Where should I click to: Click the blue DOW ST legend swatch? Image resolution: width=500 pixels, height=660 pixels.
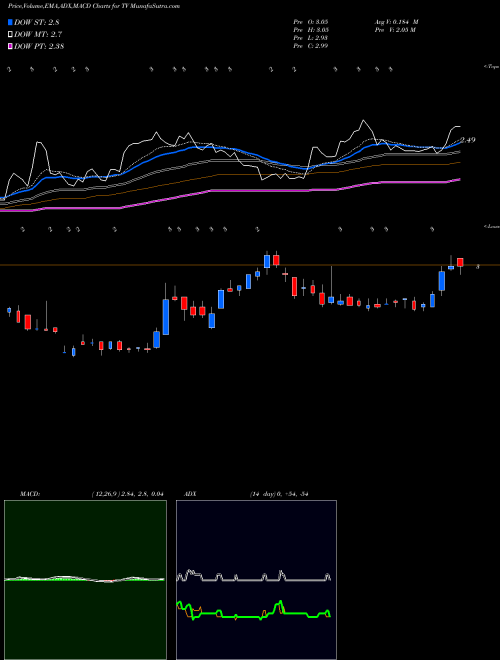(x=11, y=22)
